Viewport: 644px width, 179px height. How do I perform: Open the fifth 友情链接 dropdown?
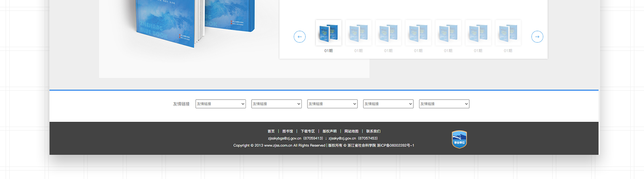444,104
